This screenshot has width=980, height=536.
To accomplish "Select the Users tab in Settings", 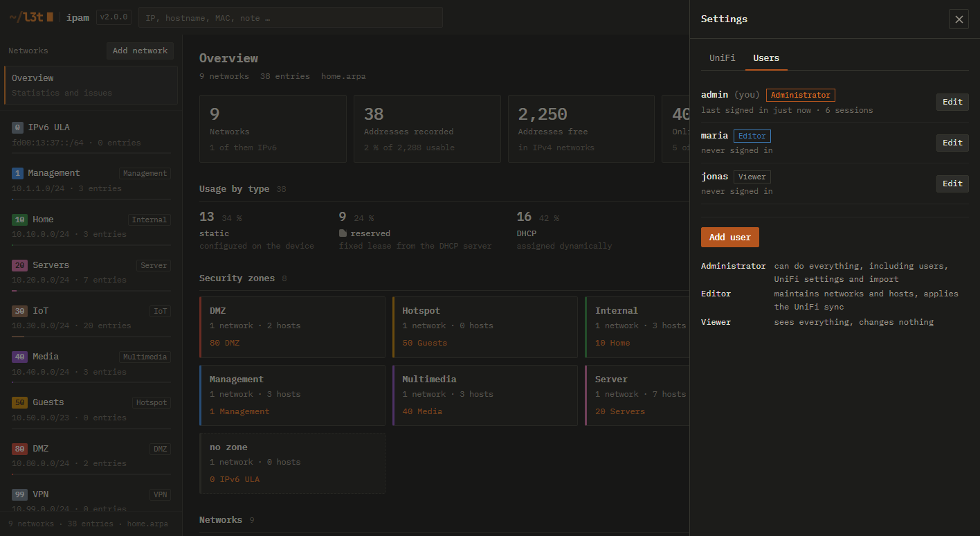I will 766,58.
